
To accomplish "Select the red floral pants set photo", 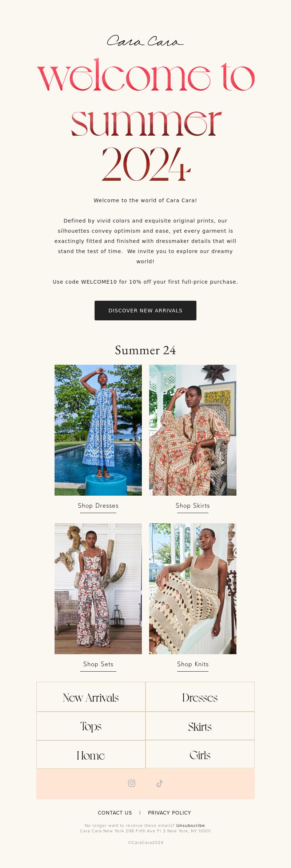I will coord(98,589).
